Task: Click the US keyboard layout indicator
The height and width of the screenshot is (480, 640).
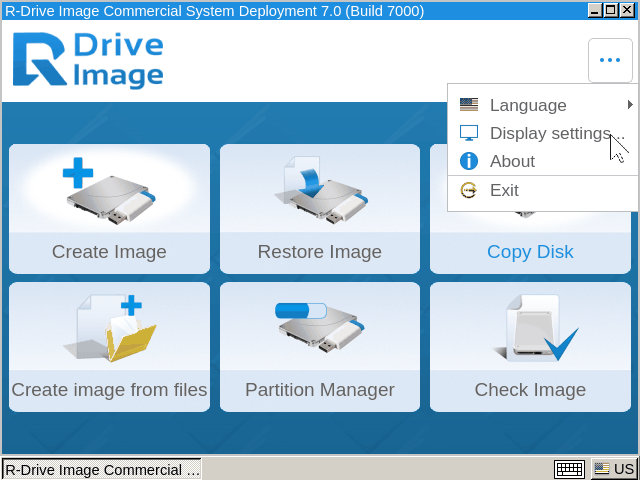Action: click(614, 469)
